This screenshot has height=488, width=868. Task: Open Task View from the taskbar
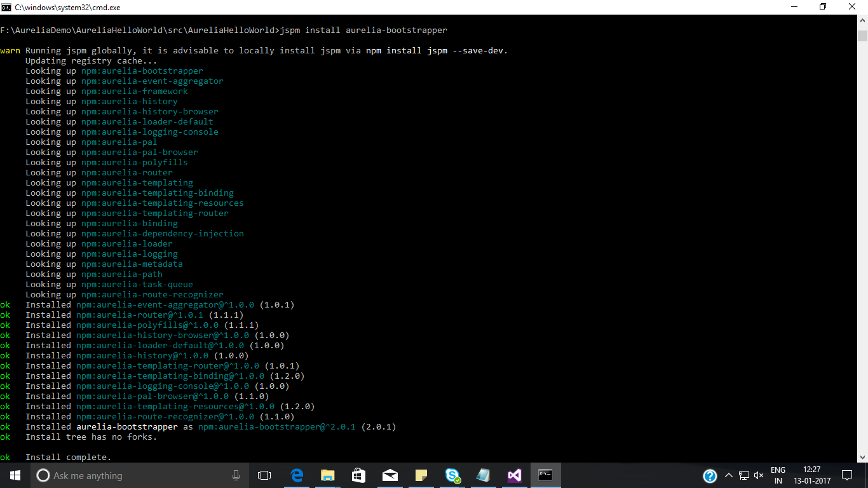[264, 475]
